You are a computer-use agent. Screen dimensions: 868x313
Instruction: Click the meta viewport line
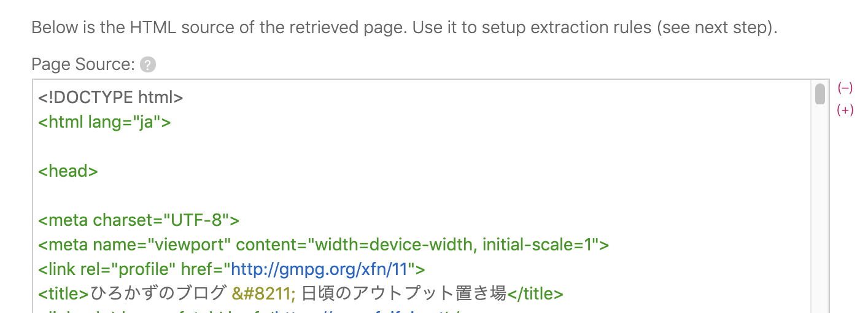[324, 245]
